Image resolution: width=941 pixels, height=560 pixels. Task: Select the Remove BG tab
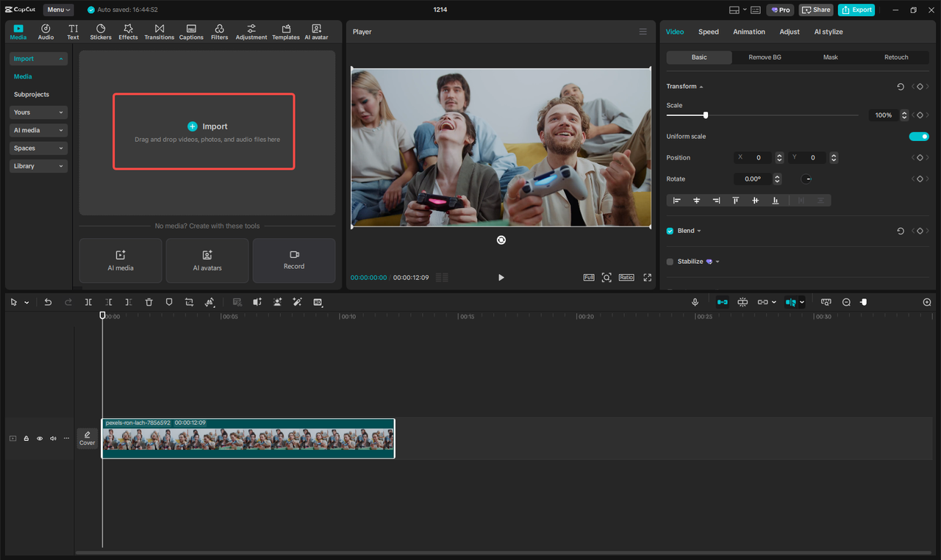click(x=765, y=57)
